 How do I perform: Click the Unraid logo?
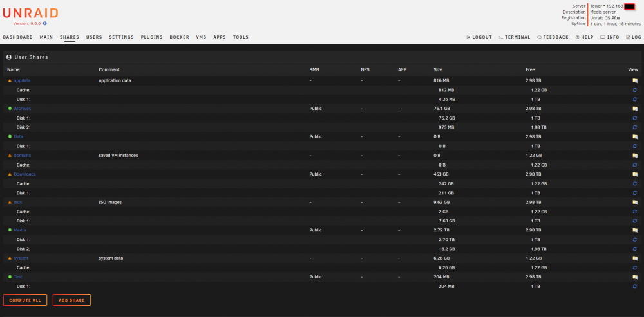pyautogui.click(x=30, y=13)
